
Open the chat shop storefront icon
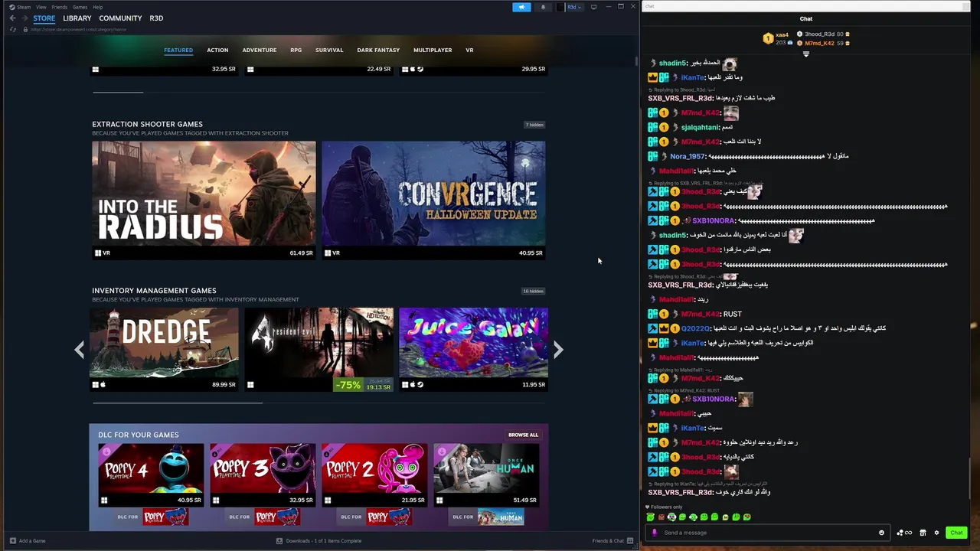click(x=923, y=533)
